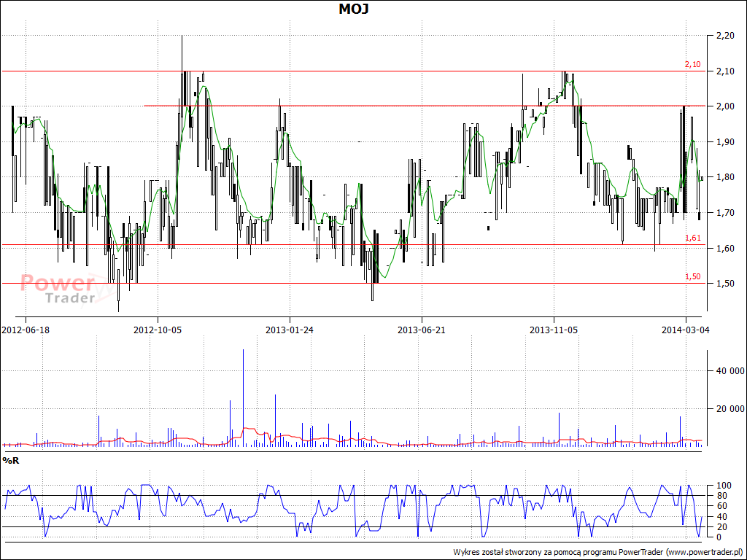This screenshot has width=747, height=560.
Task: Click the 40 value on %R axis
Action: [720, 517]
